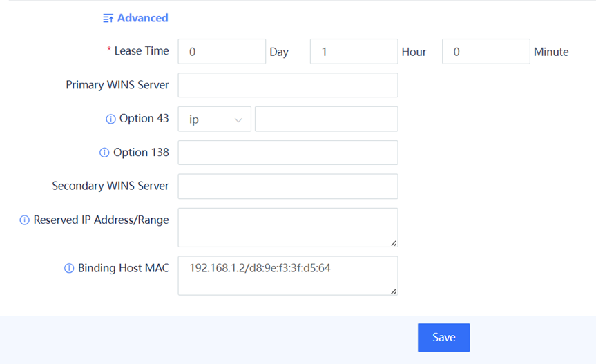Select the Lease Time Minute field

point(486,52)
